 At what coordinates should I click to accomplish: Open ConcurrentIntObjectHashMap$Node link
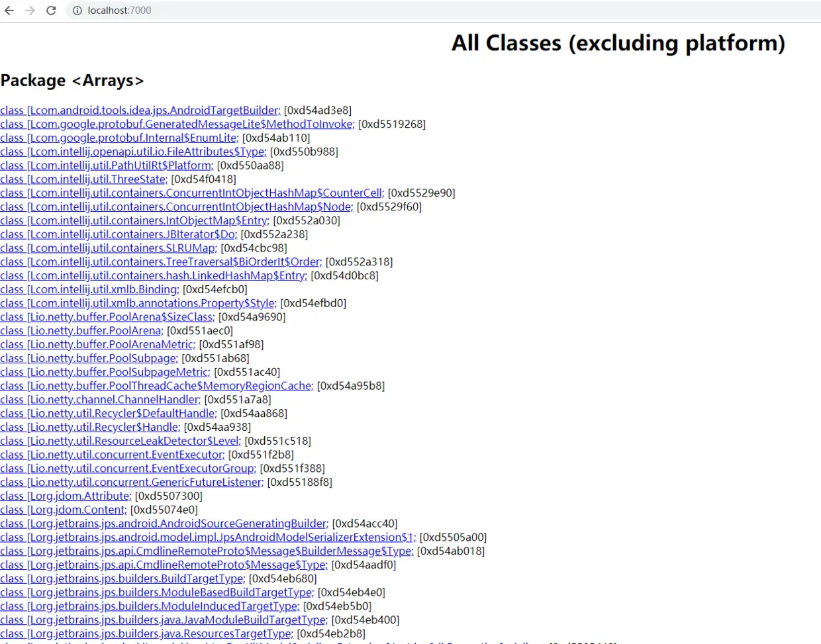point(177,207)
